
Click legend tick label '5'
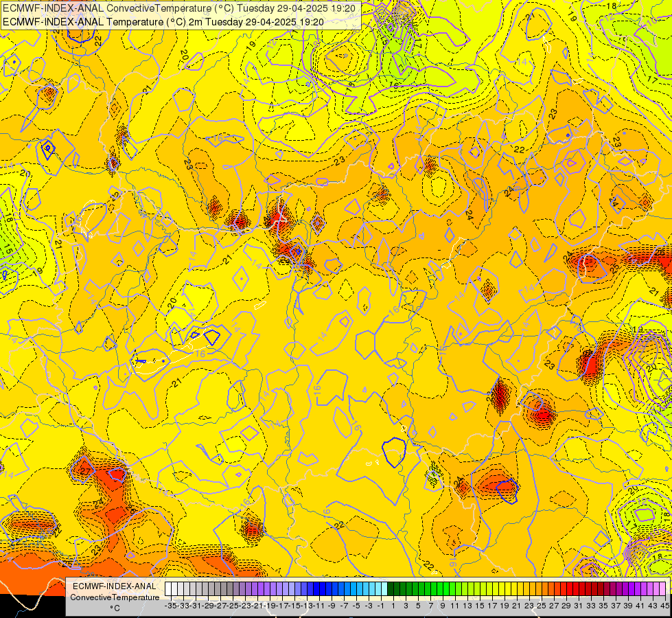(418, 606)
